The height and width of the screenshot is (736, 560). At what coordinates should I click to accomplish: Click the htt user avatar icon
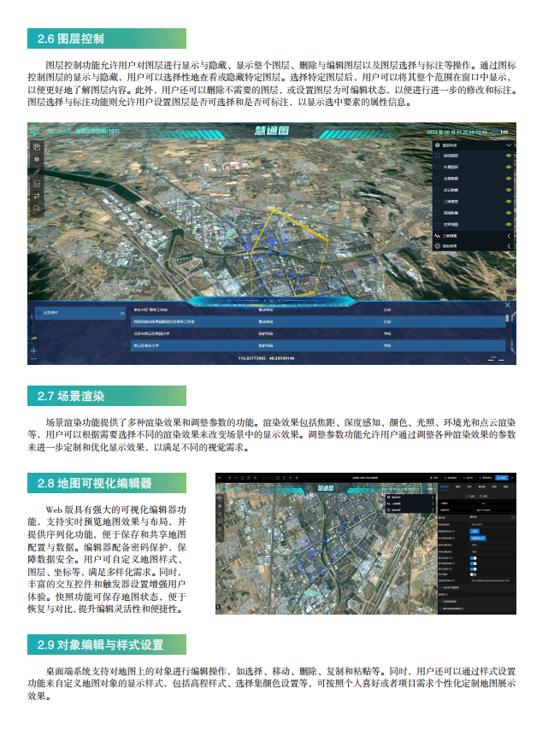pyautogui.click(x=495, y=132)
